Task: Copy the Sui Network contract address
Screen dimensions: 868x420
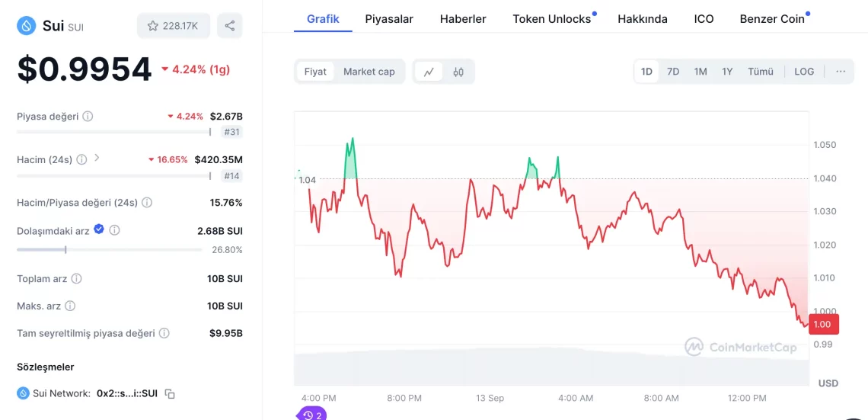Action: click(x=171, y=394)
